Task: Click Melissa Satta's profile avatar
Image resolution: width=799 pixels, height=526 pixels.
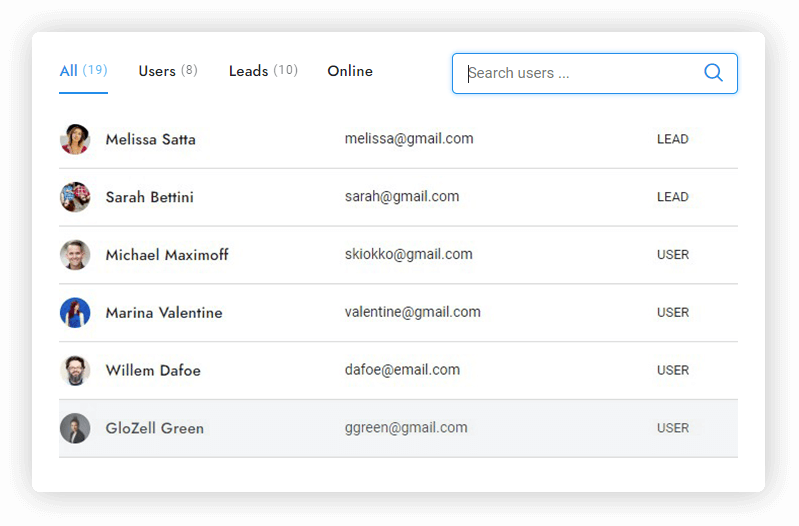Action: pyautogui.click(x=75, y=139)
